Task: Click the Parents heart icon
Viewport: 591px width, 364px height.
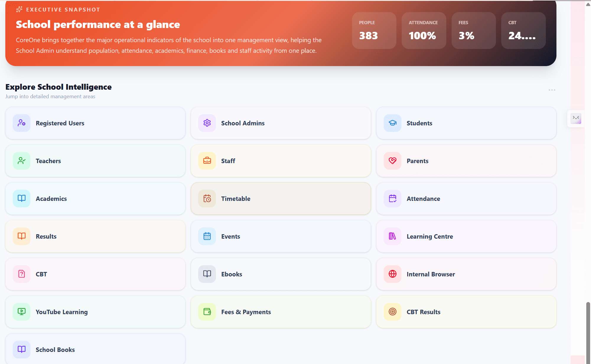Action: tap(393, 161)
